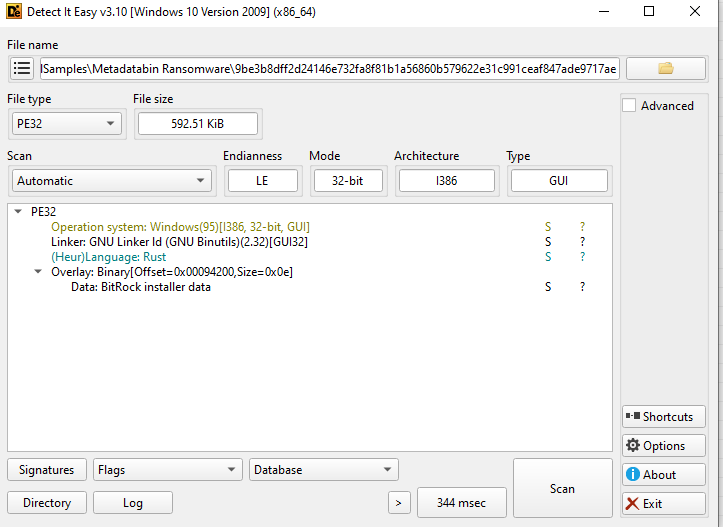Click the Signatures button
Image resolution: width=723 pixels, height=527 pixels.
(x=47, y=470)
